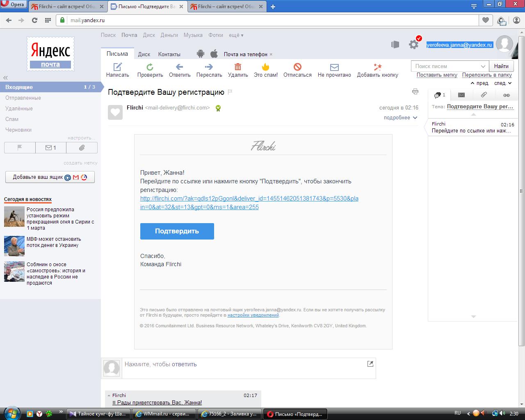Unsubscribe using the Отписаться icon

[297, 67]
